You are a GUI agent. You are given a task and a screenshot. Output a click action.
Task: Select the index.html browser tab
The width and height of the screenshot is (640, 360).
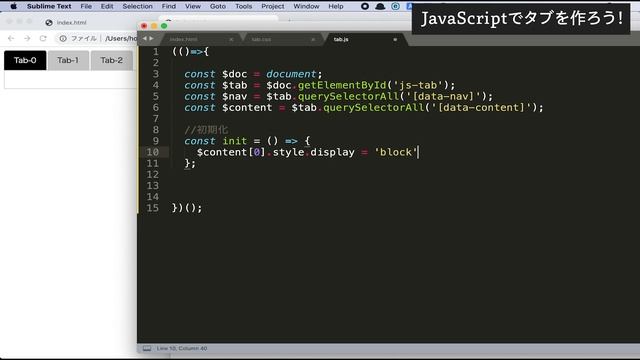71,22
